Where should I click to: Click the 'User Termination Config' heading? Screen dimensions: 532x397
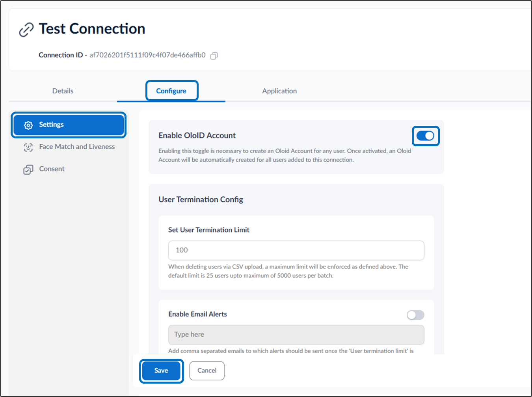pyautogui.click(x=201, y=199)
